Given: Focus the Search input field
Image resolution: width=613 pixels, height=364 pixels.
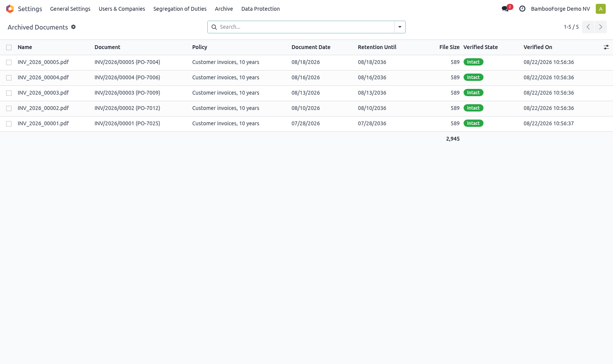Looking at the screenshot, I should click(x=306, y=27).
